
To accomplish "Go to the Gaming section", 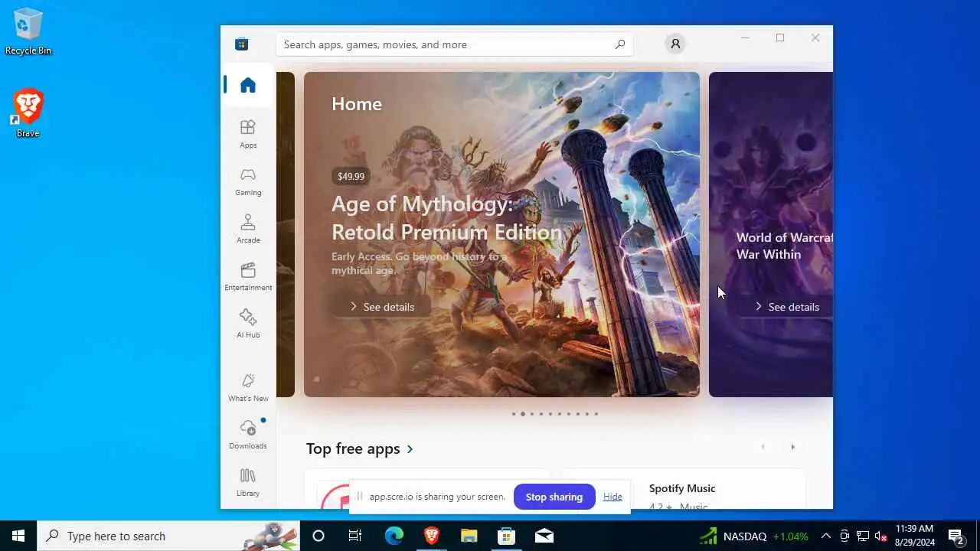I will click(x=248, y=181).
